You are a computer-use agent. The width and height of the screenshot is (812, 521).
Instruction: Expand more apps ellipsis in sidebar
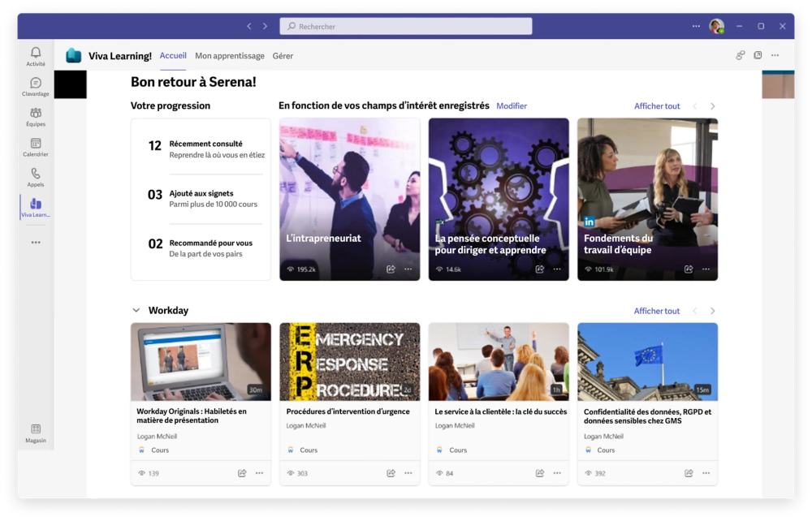coord(35,242)
